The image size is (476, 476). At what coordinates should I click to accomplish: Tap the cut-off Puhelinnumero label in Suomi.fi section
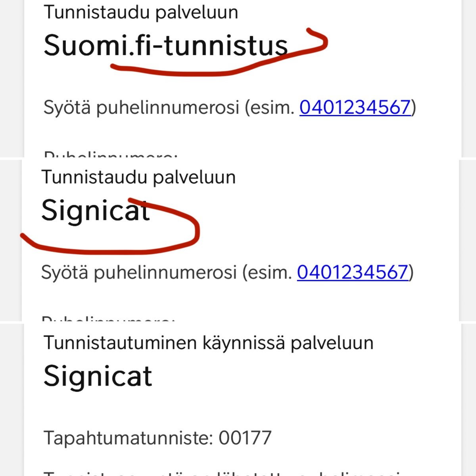[110, 154]
